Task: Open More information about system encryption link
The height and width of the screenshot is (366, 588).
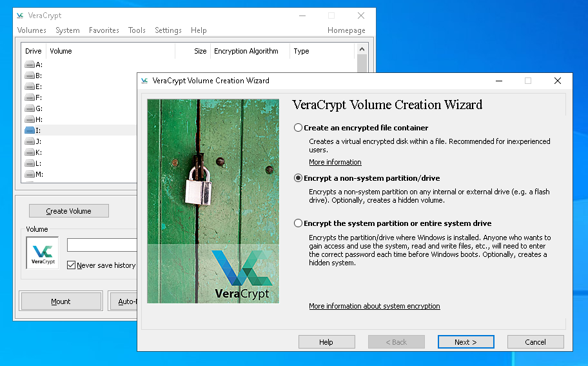Action: (x=374, y=306)
